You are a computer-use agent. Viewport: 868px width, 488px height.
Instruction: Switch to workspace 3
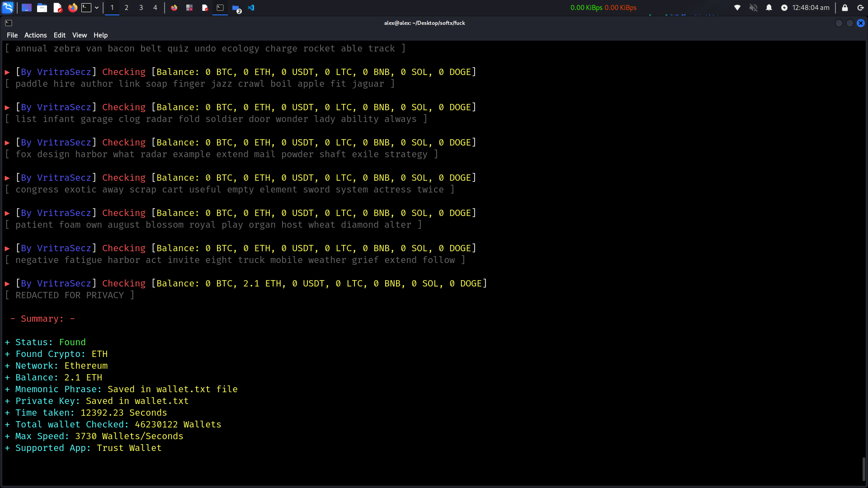141,8
